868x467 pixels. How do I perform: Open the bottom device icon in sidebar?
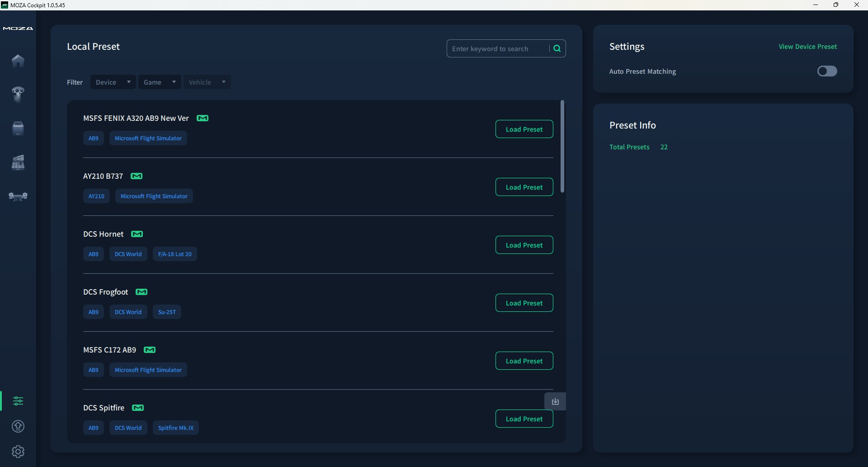pyautogui.click(x=18, y=196)
